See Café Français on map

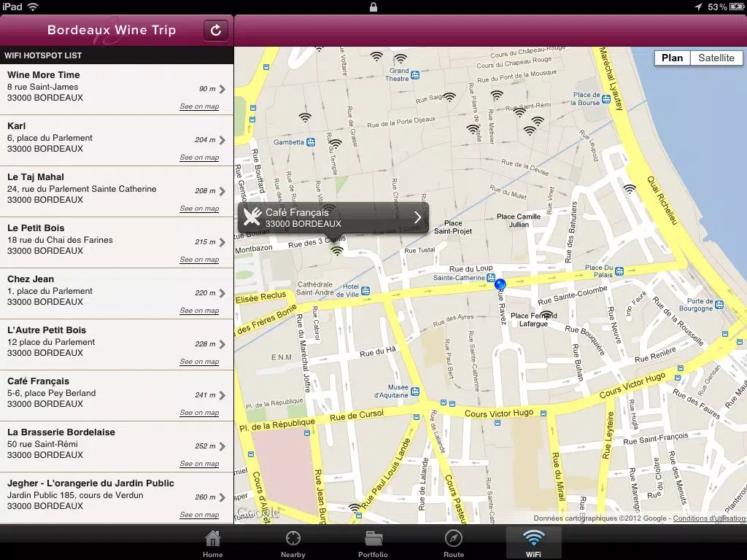199,413
